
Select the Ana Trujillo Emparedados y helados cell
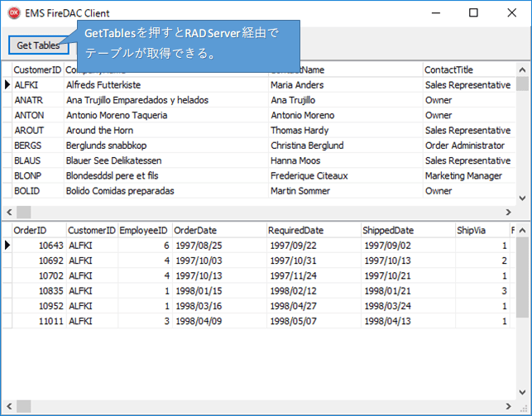click(x=166, y=100)
